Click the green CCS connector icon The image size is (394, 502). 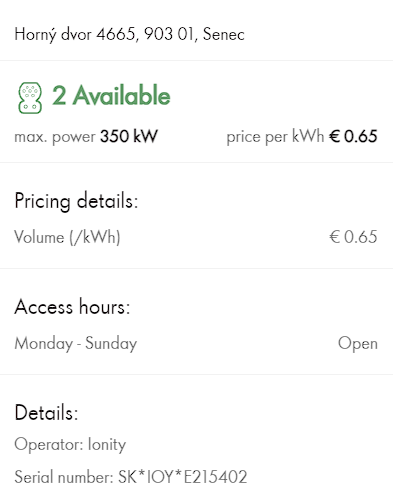tap(30, 98)
